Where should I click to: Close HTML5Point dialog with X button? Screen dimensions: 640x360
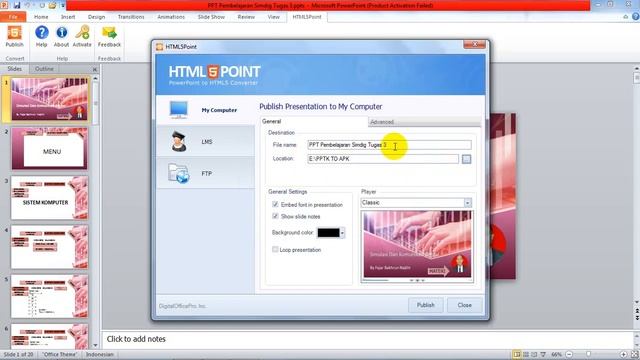[x=474, y=44]
